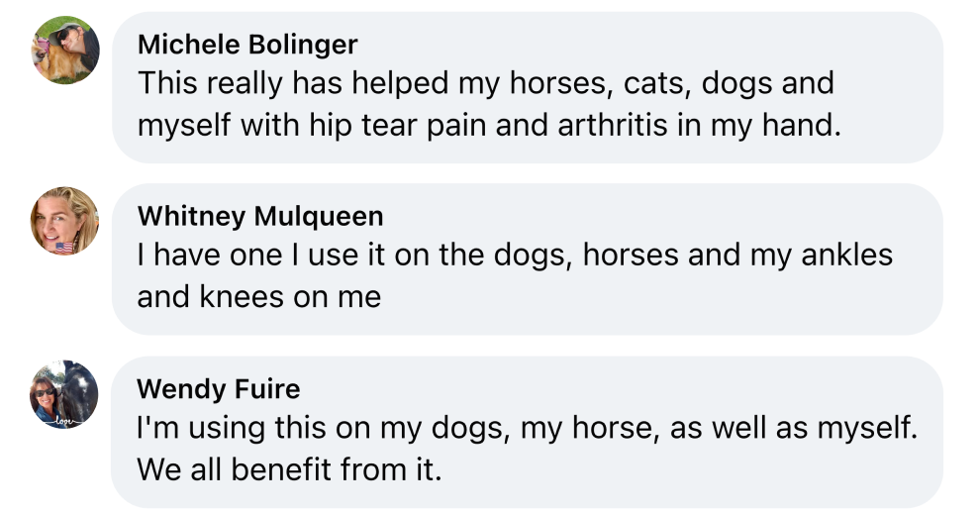Click the text "and knees on me"
The image size is (980, 515).
coord(259,297)
